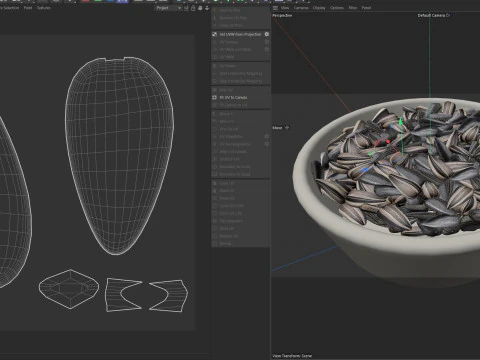Click the View Transform: Scene status text

coord(292,356)
